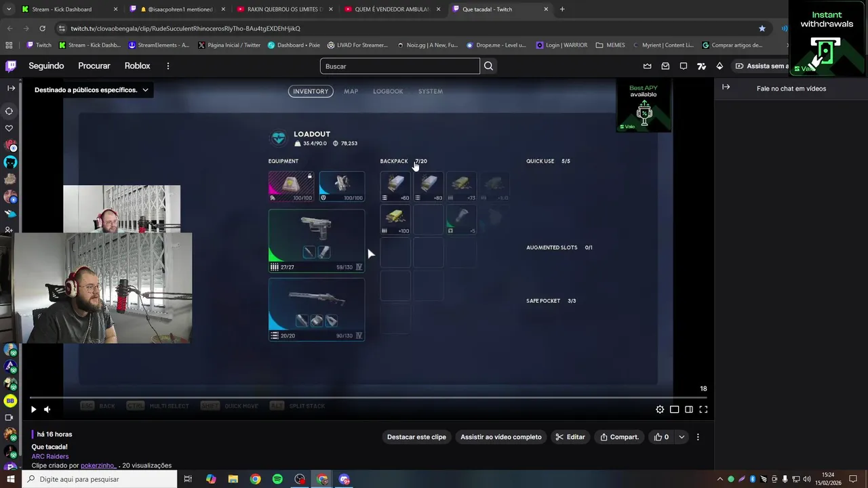Open the Windows Start menu
The height and width of the screenshot is (488, 868).
9,479
